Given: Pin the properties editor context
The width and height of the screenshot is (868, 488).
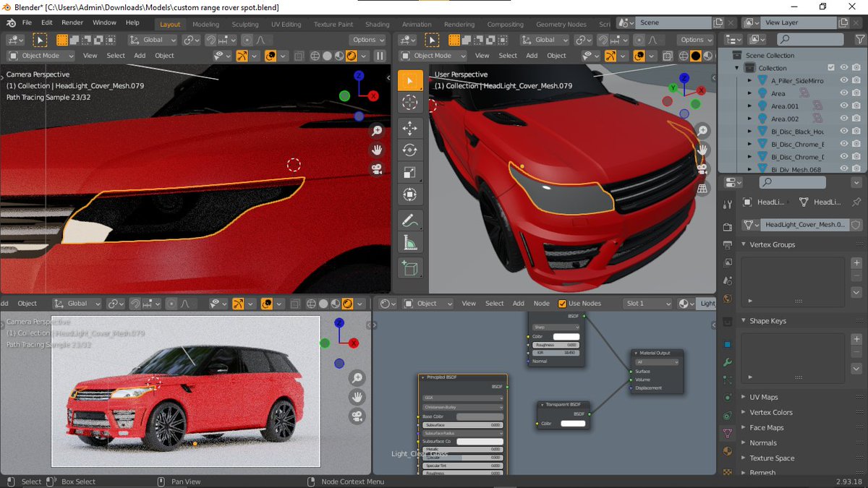Looking at the screenshot, I should 857,202.
